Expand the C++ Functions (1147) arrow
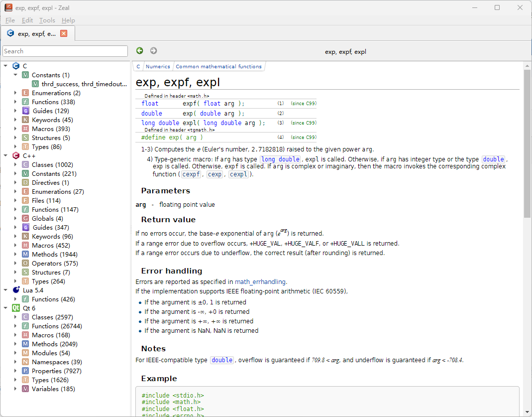 (x=15, y=209)
